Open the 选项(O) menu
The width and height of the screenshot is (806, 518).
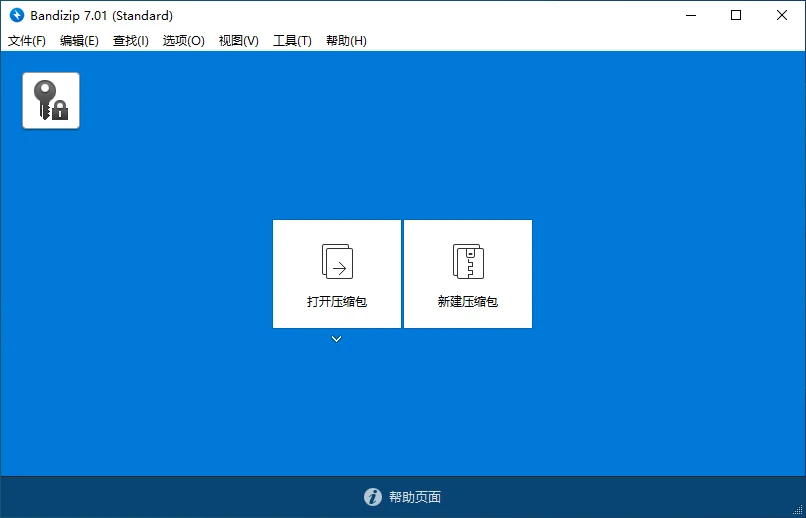tap(184, 41)
